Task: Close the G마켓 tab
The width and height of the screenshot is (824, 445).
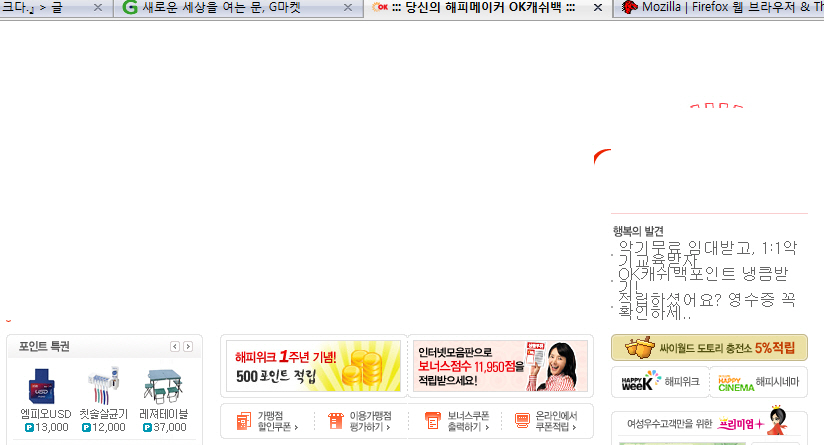Action: click(348, 8)
